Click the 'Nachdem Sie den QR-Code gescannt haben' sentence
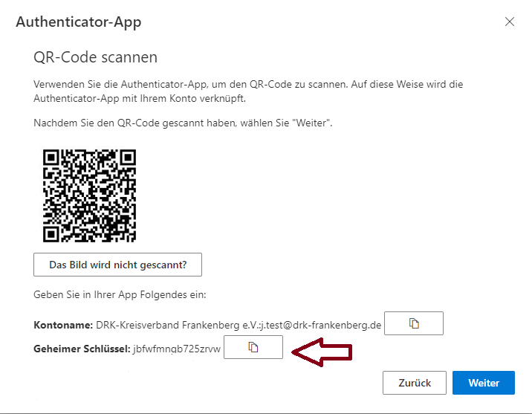This screenshot has height=414, width=532. 183,123
